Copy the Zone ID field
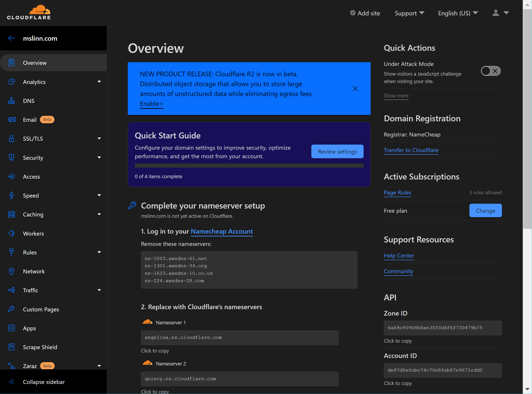 [442, 328]
